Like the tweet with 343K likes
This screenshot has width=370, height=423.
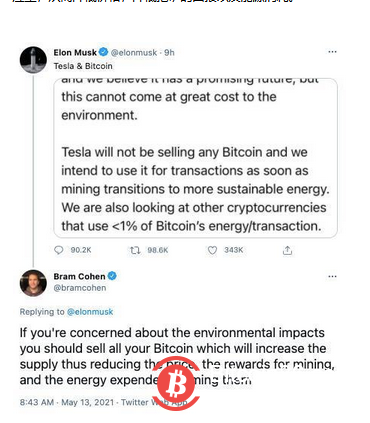click(212, 250)
